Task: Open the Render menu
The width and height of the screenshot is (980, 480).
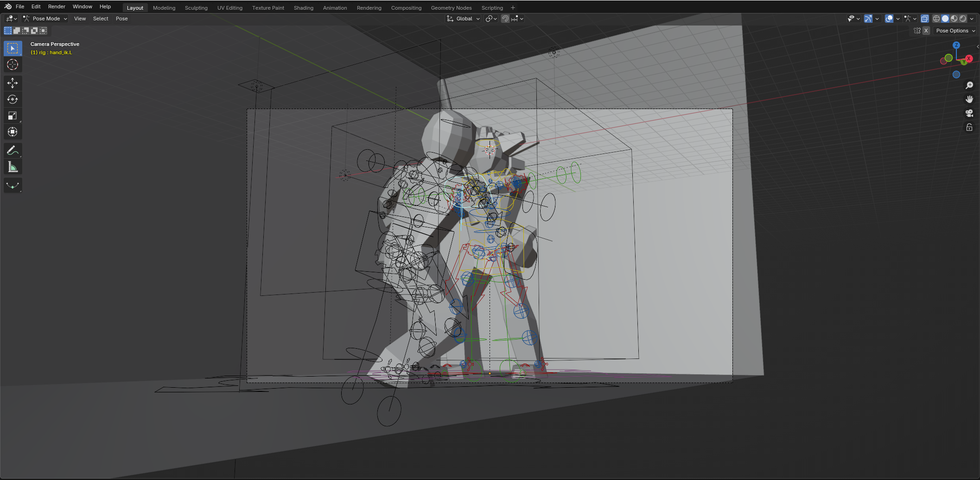Action: pos(57,6)
